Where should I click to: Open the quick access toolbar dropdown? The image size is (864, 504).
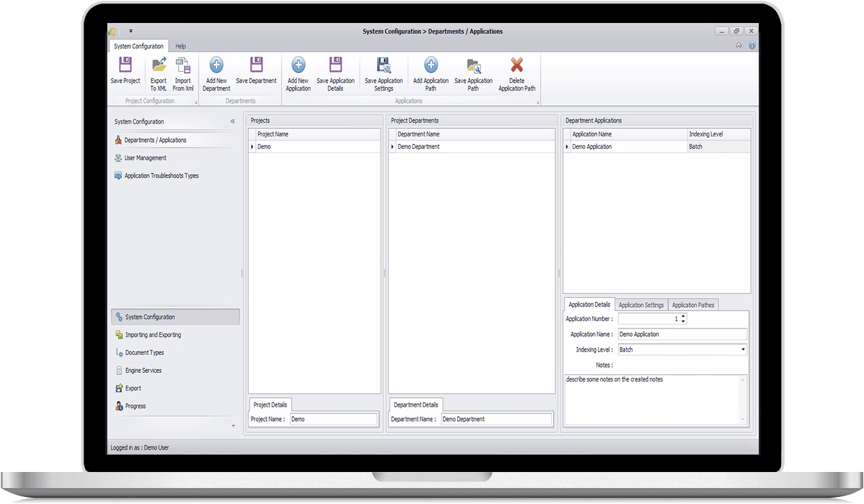pyautogui.click(x=130, y=31)
